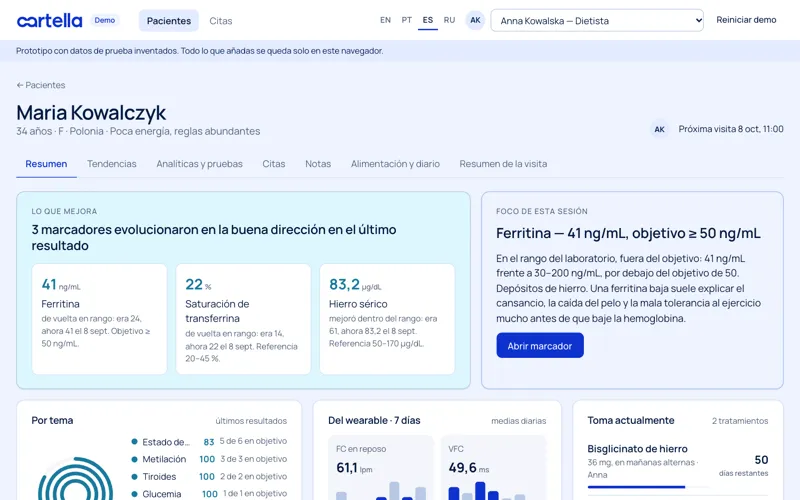Click the patient name Maria Kowalczyk

(x=91, y=113)
